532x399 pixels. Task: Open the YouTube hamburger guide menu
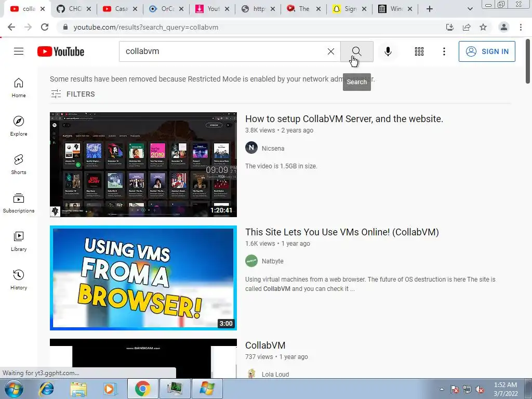pyautogui.click(x=19, y=51)
